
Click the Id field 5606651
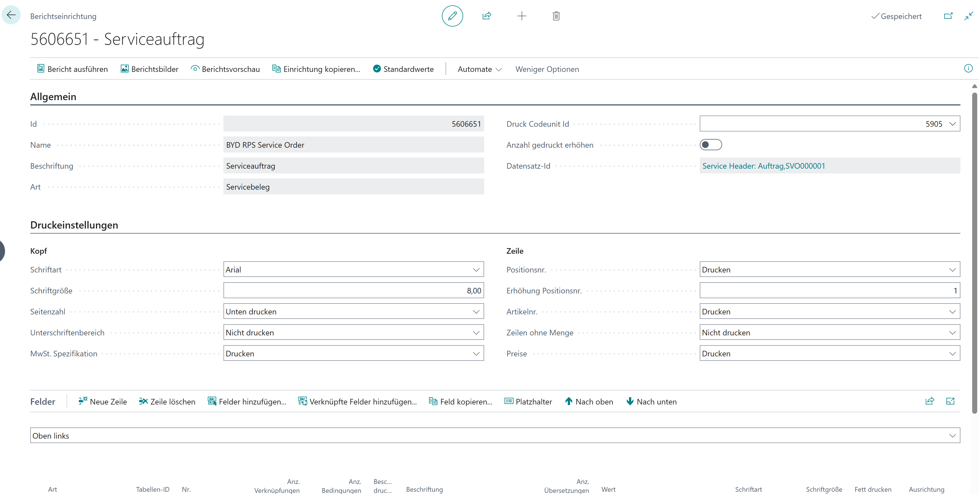[x=354, y=124]
